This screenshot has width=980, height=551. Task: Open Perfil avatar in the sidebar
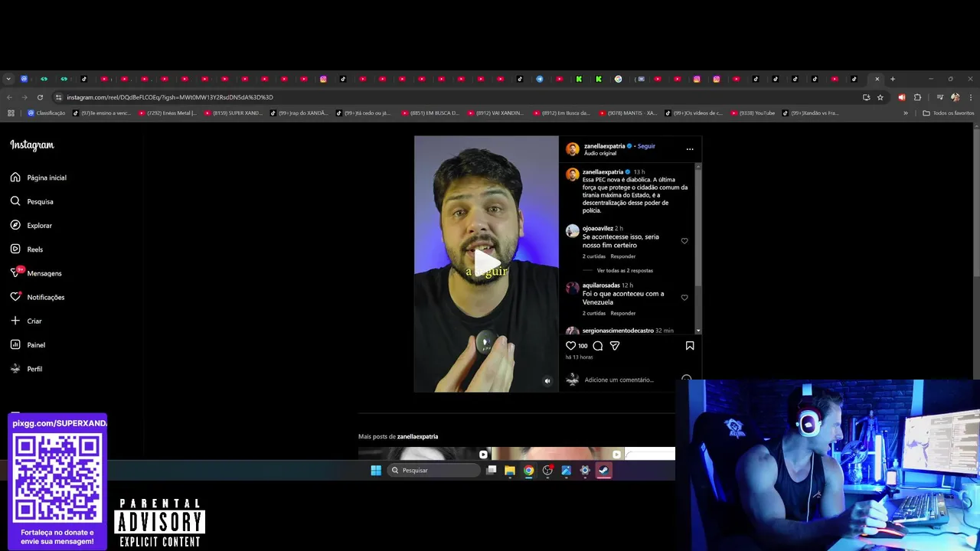pos(15,369)
